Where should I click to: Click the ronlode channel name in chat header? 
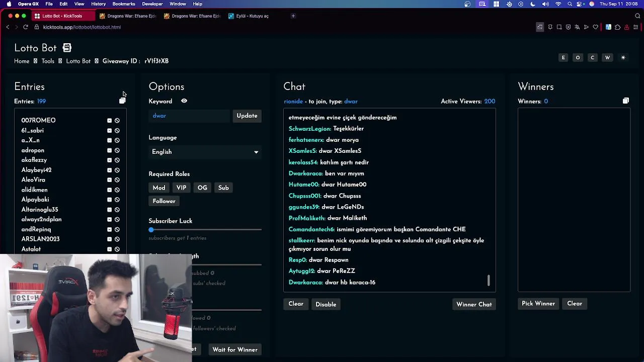pyautogui.click(x=293, y=102)
